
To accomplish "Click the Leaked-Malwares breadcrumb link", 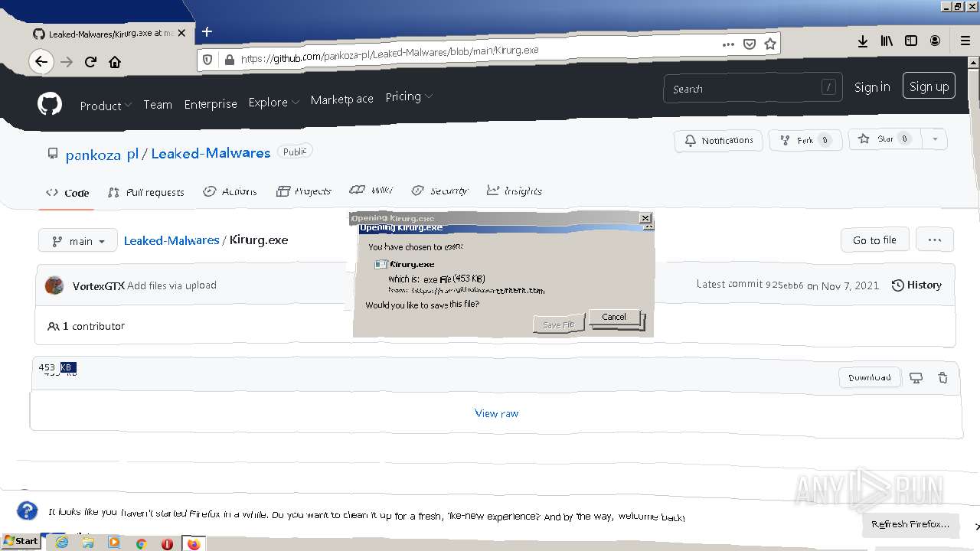I will point(171,240).
